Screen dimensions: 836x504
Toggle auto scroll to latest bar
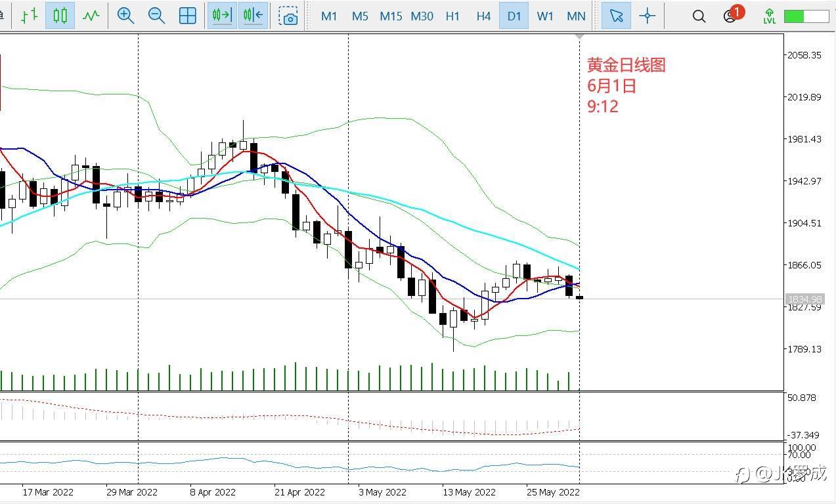coord(222,16)
